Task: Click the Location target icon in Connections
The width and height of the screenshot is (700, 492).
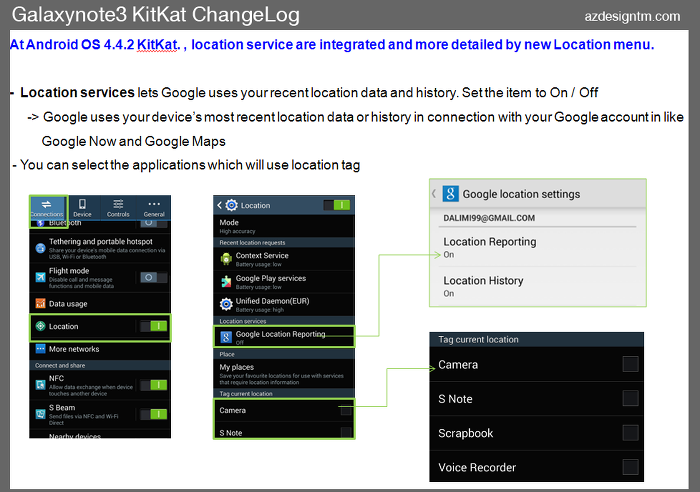Action: tap(41, 326)
